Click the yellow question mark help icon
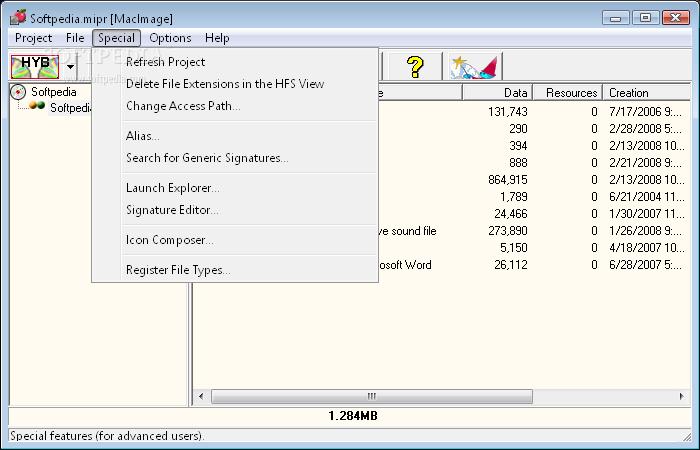The height and width of the screenshot is (450, 700). pos(415,67)
